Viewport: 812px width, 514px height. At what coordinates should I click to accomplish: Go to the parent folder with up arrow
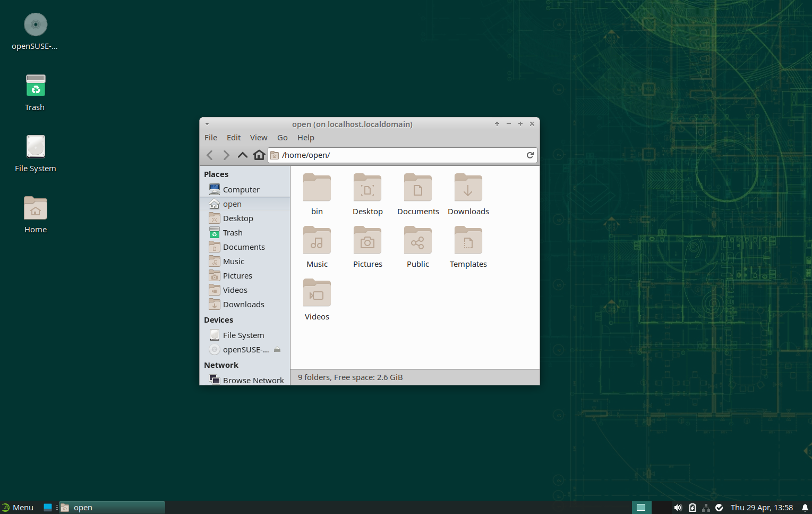(243, 155)
